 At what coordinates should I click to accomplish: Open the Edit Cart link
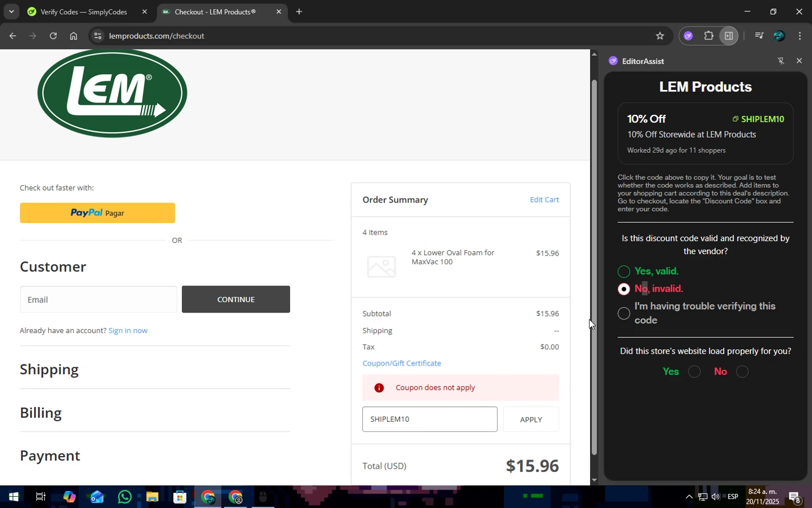click(x=544, y=200)
